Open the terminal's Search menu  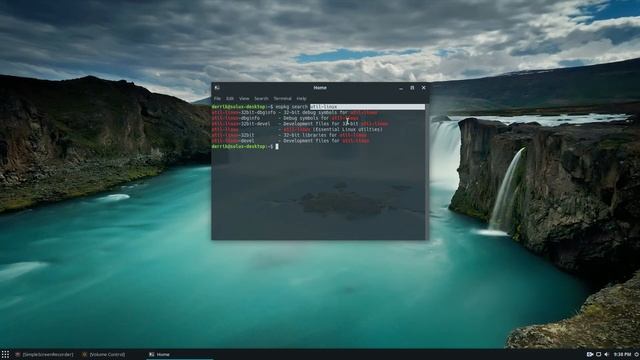pyautogui.click(x=261, y=98)
